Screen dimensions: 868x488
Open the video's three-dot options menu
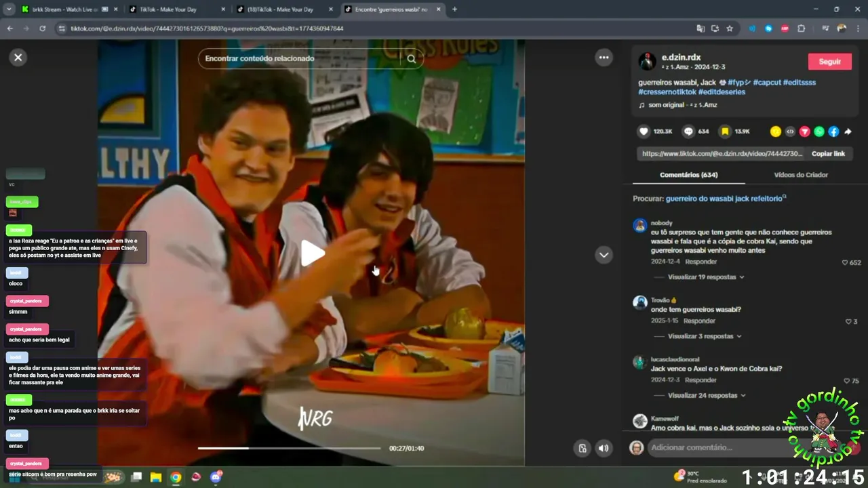coord(604,58)
